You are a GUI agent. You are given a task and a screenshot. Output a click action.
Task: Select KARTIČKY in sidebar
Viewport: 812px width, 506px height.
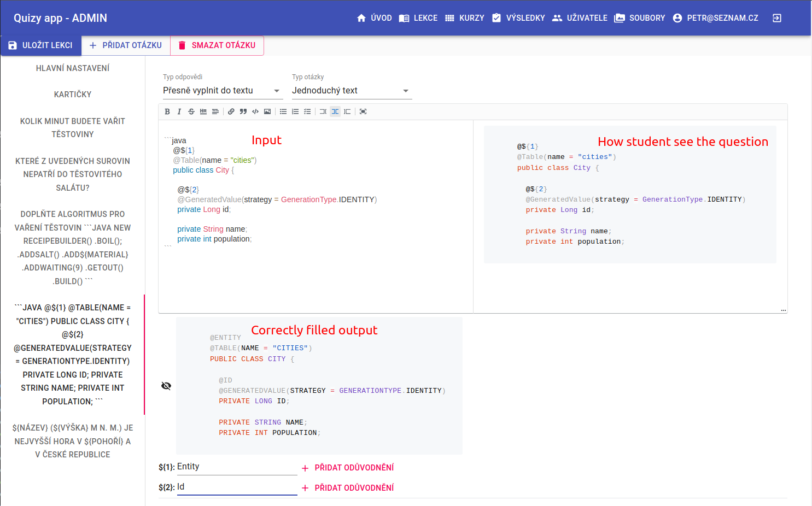pyautogui.click(x=73, y=95)
